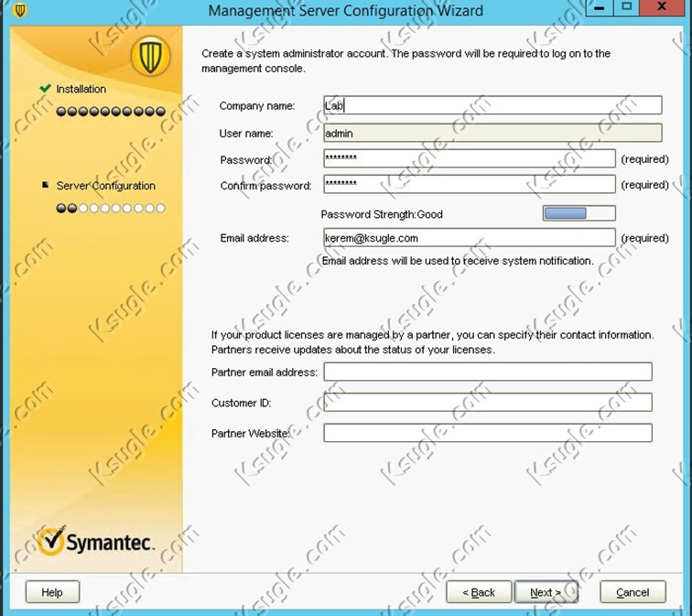Open the Help button
Viewport: 692px width, 616px height.
click(52, 591)
